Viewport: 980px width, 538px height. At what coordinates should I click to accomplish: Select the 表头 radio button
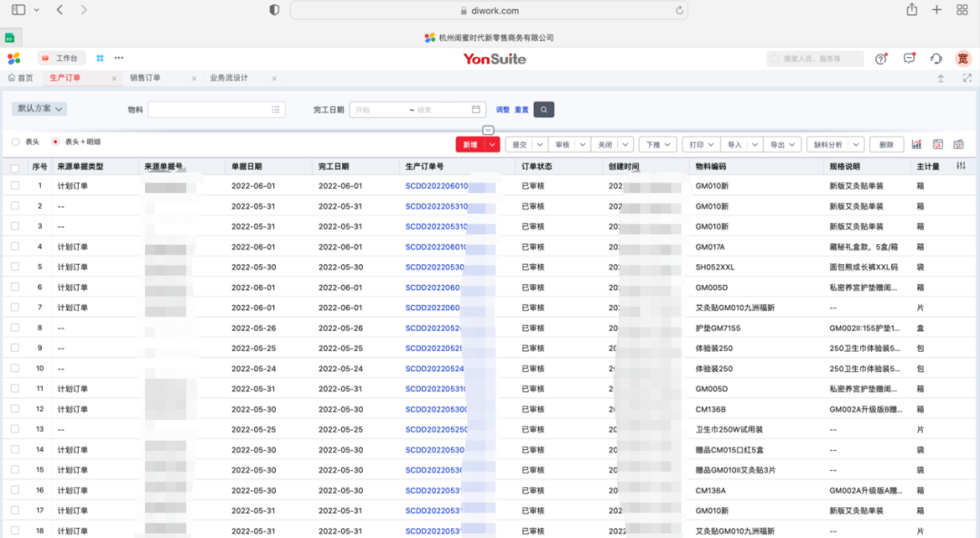[x=15, y=142]
